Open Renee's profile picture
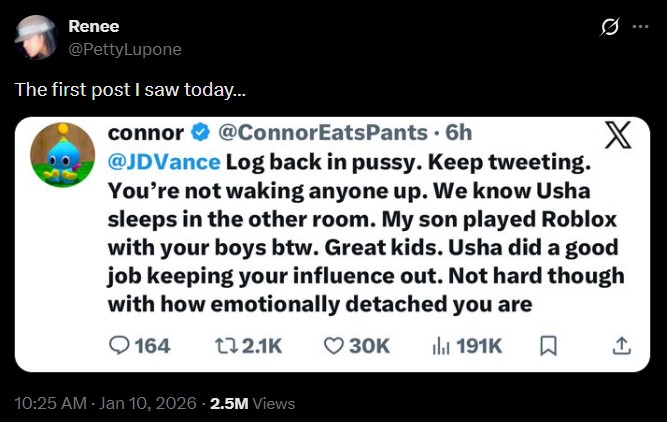Viewport: 667px width, 422px height. point(36,37)
